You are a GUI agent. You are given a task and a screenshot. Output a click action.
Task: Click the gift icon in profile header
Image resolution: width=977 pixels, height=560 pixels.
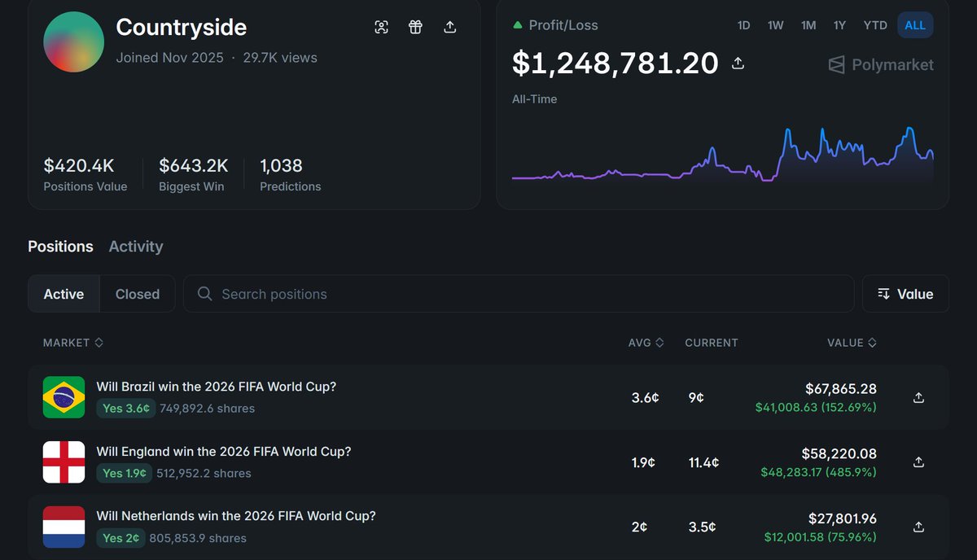click(x=415, y=27)
